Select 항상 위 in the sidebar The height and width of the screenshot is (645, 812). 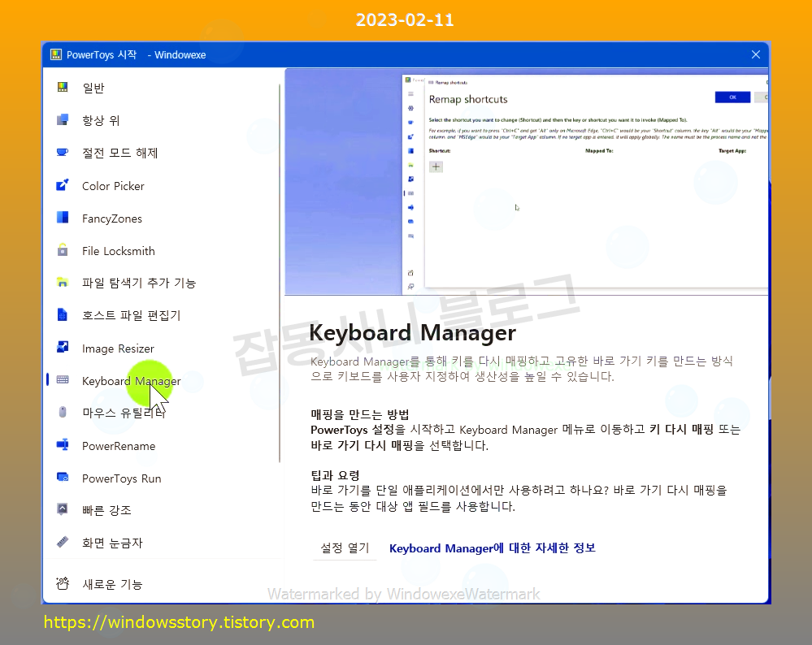pyautogui.click(x=101, y=120)
